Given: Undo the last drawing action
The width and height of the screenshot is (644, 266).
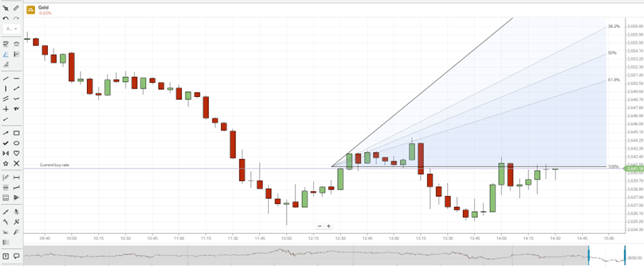Looking at the screenshot, I should click(x=6, y=19).
